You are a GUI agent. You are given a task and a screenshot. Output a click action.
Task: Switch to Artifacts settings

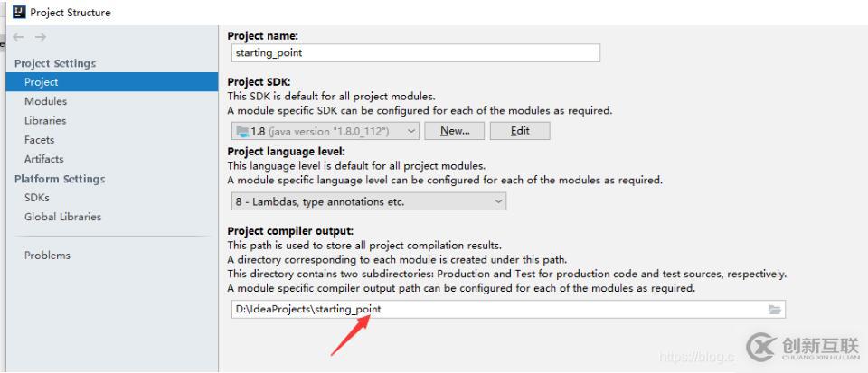(43, 159)
